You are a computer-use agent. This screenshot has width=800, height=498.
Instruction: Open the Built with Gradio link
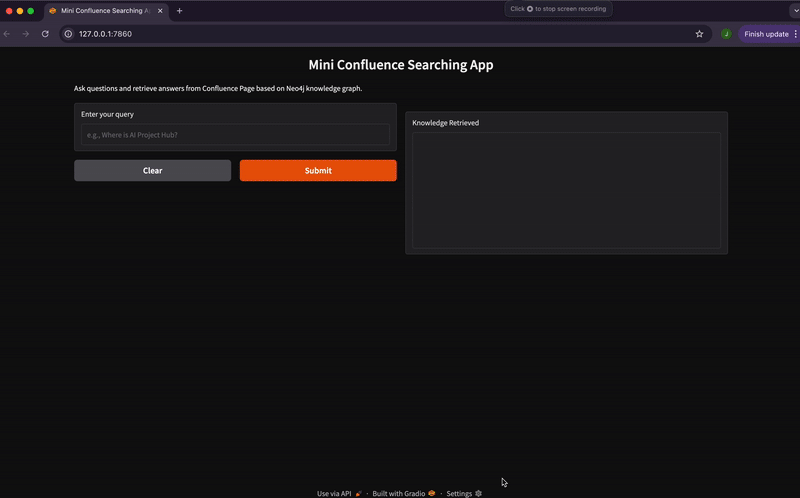pyautogui.click(x=404, y=493)
